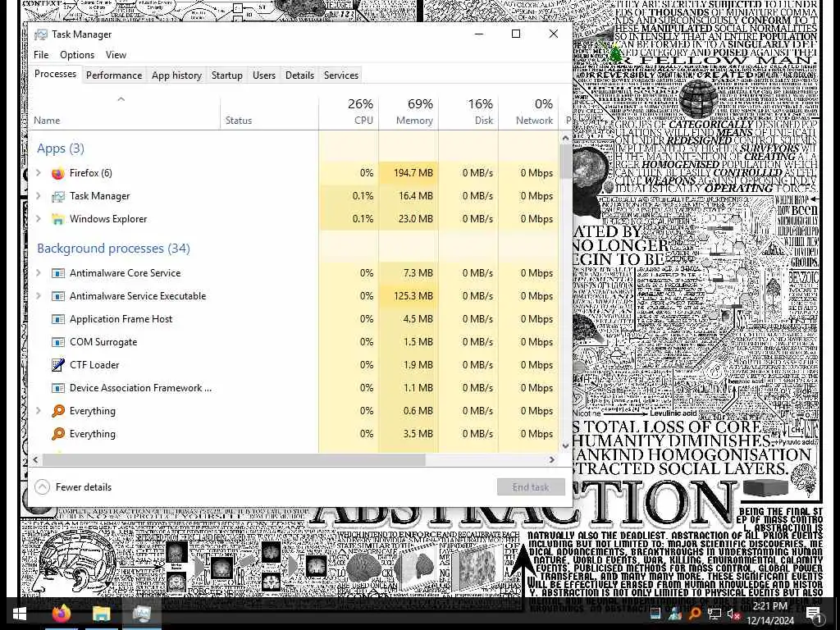The image size is (840, 630).
Task: Select Antimalware Core Service process icon
Action: (x=58, y=273)
